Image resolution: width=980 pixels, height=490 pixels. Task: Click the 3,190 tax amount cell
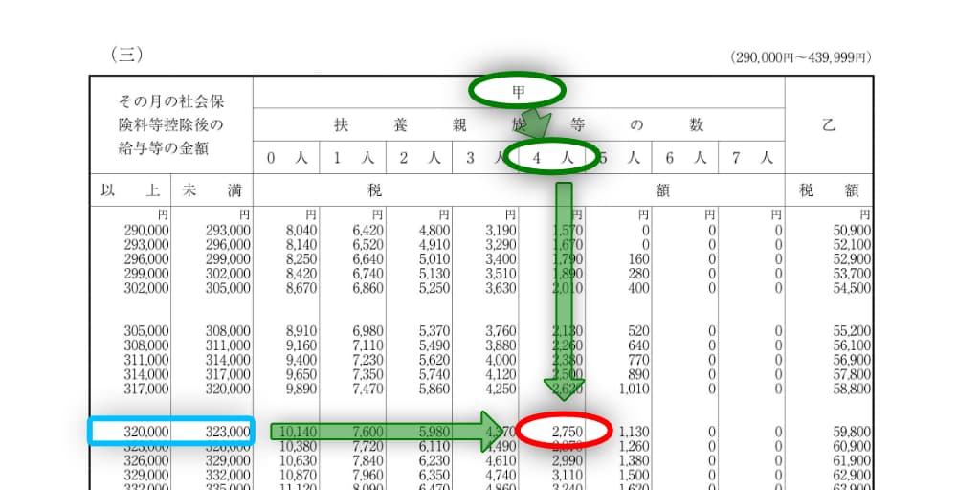[x=501, y=230]
